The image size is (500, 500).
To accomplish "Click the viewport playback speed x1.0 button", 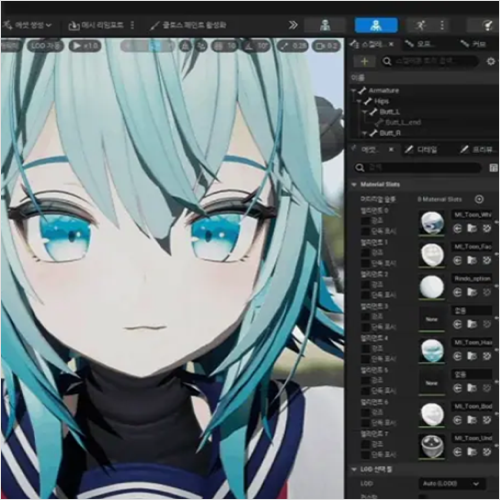I will click(85, 46).
